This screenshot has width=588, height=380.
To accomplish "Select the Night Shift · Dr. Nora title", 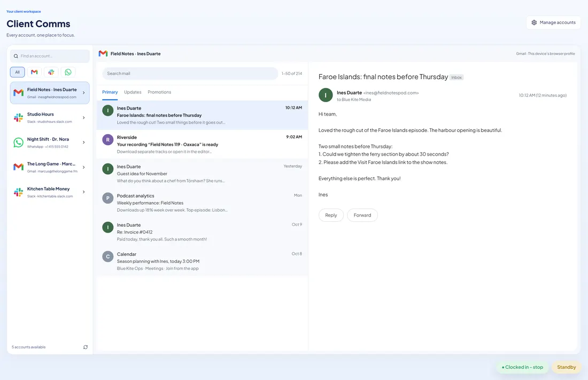I will click(x=48, y=139).
